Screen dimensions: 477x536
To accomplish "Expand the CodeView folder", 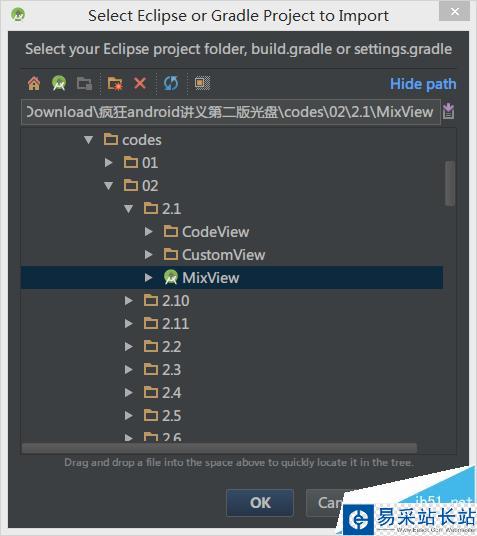I will point(148,232).
